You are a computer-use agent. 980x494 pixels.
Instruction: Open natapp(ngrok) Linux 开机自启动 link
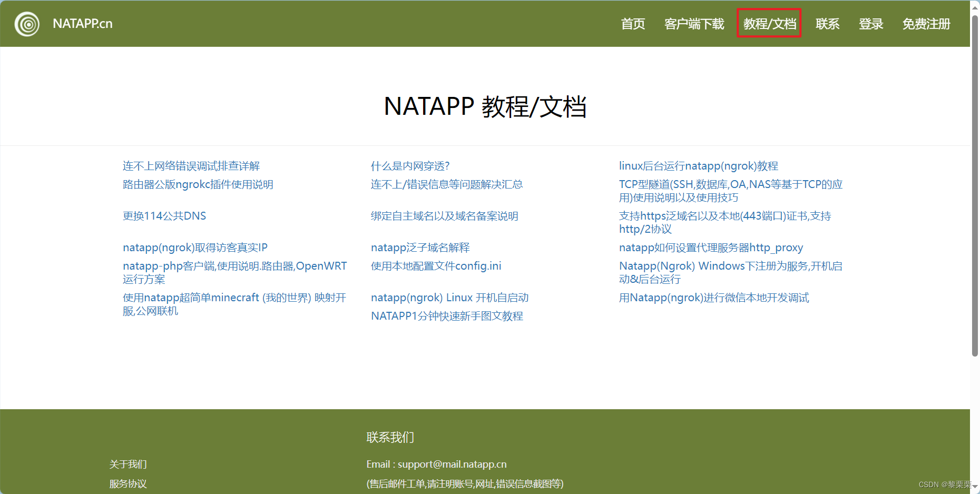(x=450, y=298)
